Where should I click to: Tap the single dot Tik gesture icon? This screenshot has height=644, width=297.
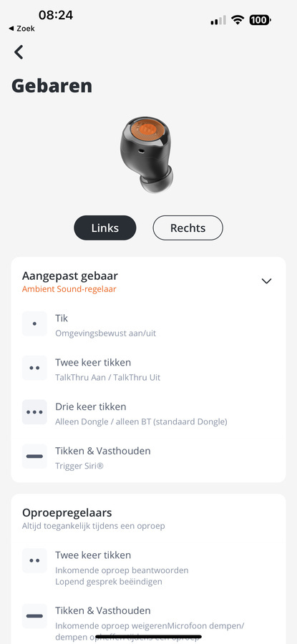pos(34,323)
